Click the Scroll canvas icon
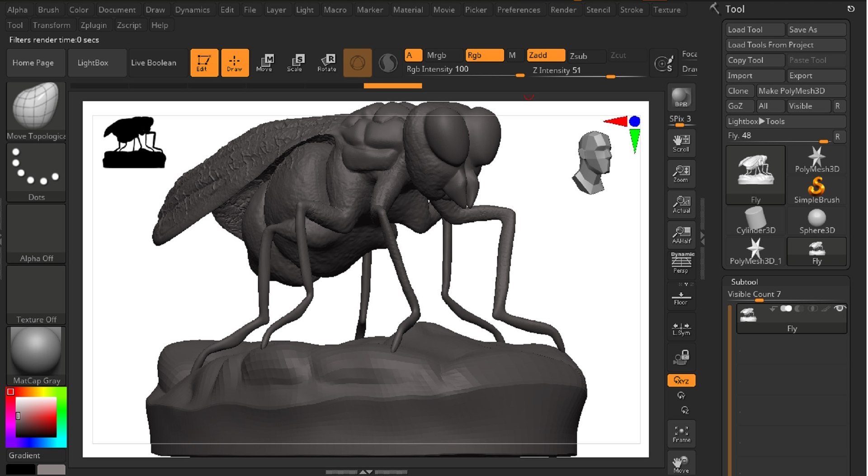Image resolution: width=868 pixels, height=476 pixels. click(x=681, y=143)
